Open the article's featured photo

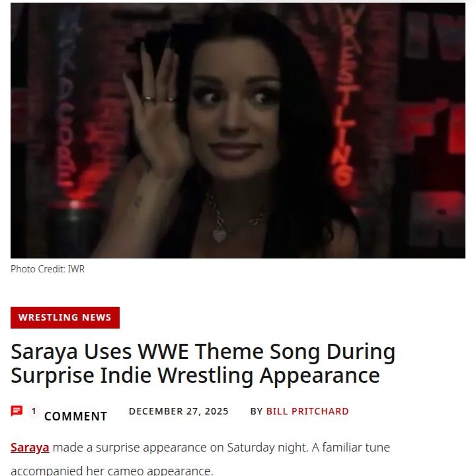click(x=238, y=130)
